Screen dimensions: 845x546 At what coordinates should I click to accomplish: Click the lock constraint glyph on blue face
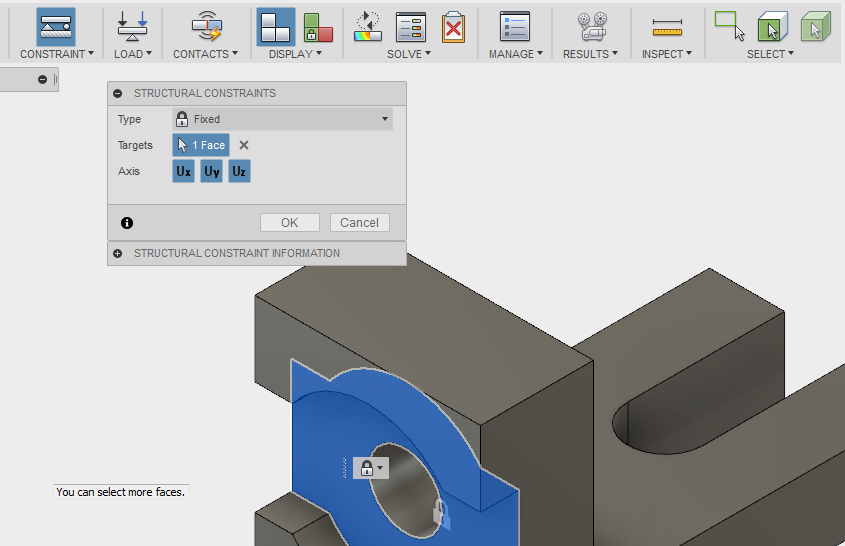click(x=367, y=468)
